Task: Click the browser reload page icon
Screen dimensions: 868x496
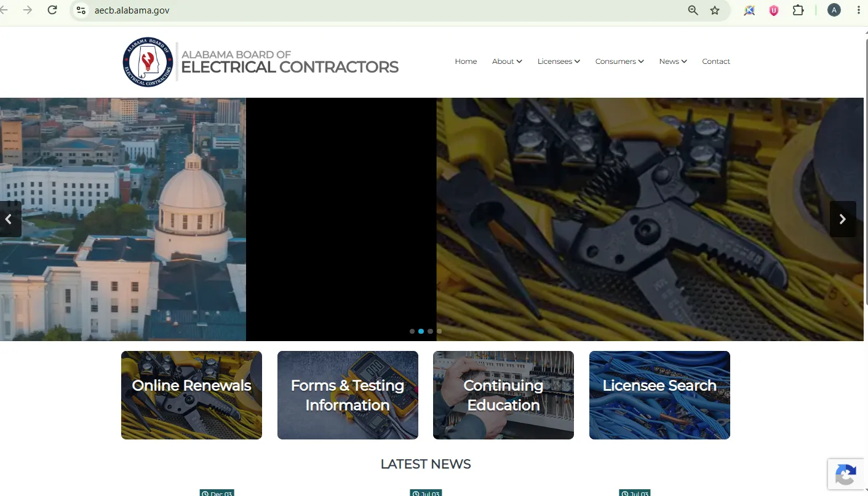Action: coord(52,10)
